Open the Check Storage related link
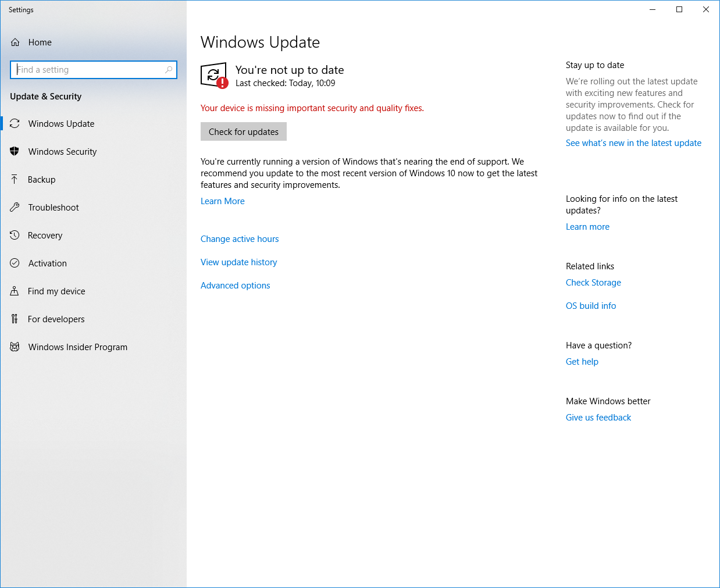Viewport: 720px width, 588px height. coord(593,283)
